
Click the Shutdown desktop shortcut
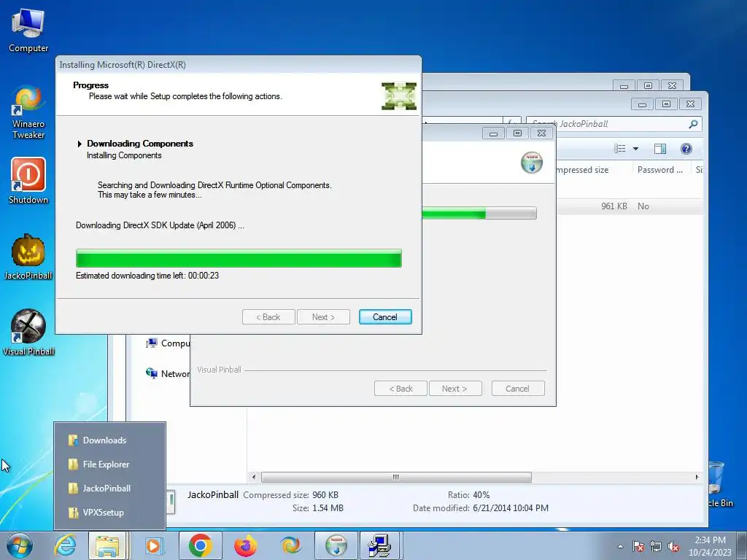pyautogui.click(x=28, y=181)
